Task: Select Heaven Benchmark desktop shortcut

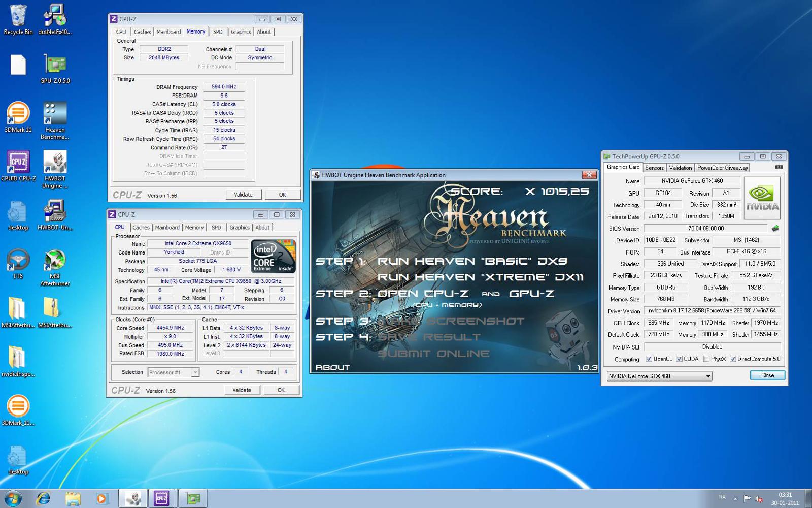Action: tap(55, 120)
